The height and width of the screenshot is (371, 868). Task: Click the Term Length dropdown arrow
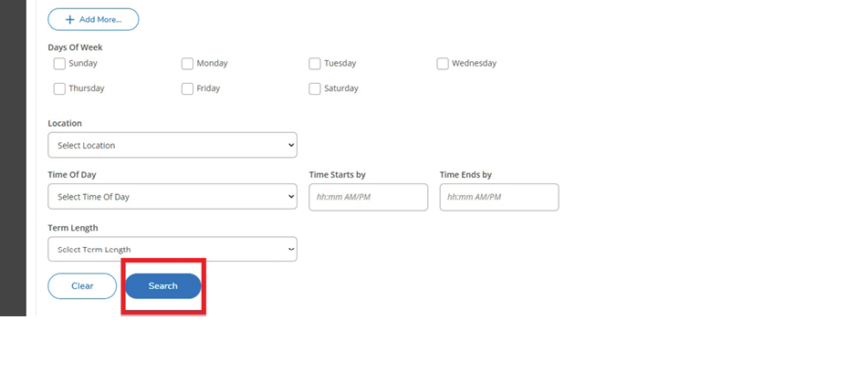[x=291, y=249]
